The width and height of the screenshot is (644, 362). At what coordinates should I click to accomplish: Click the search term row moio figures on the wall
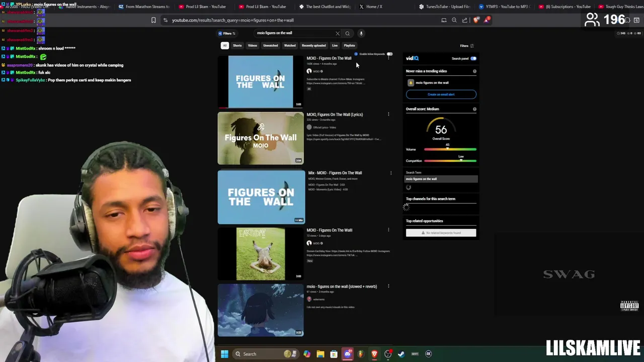pyautogui.click(x=441, y=179)
